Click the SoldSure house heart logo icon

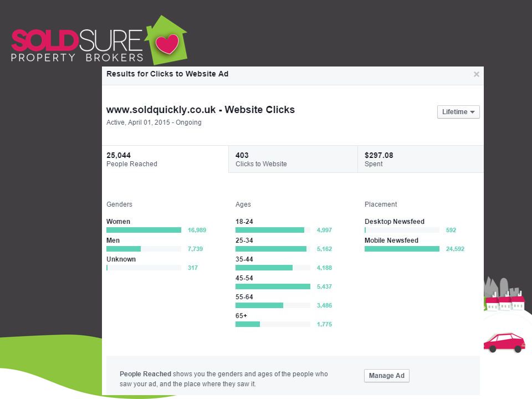tap(166, 40)
